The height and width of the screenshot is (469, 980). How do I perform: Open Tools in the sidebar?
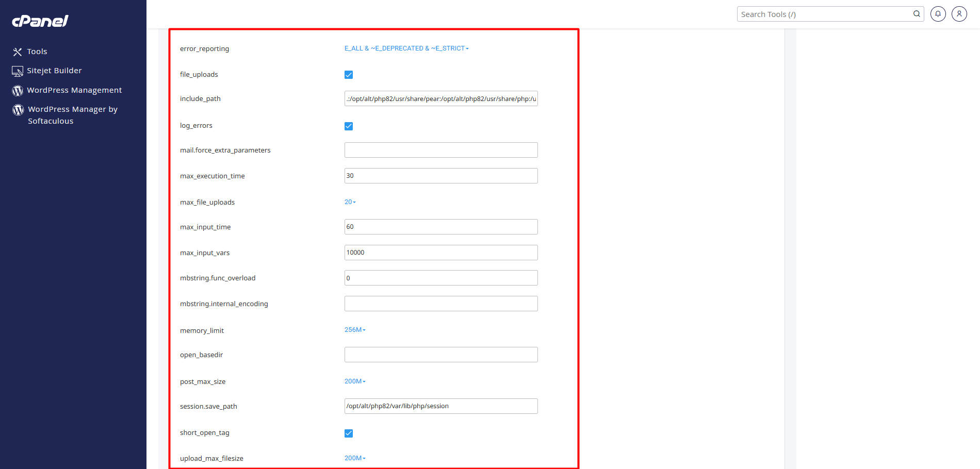click(x=37, y=52)
